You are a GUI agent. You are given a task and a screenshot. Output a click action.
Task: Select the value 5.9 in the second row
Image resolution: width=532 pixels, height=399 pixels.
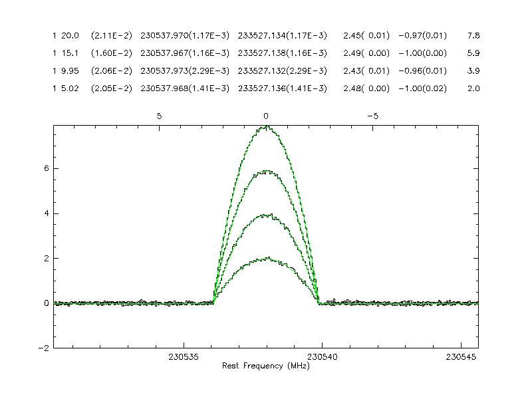pyautogui.click(x=473, y=53)
